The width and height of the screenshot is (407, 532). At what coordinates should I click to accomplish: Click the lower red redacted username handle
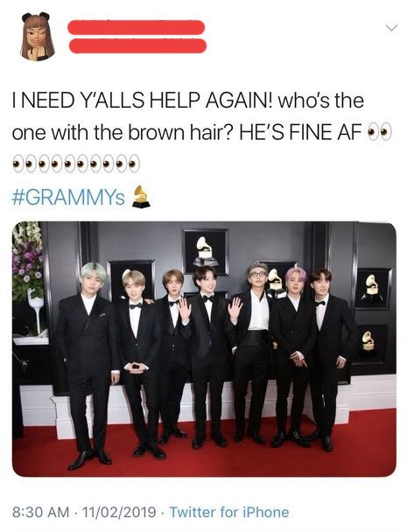(137, 45)
